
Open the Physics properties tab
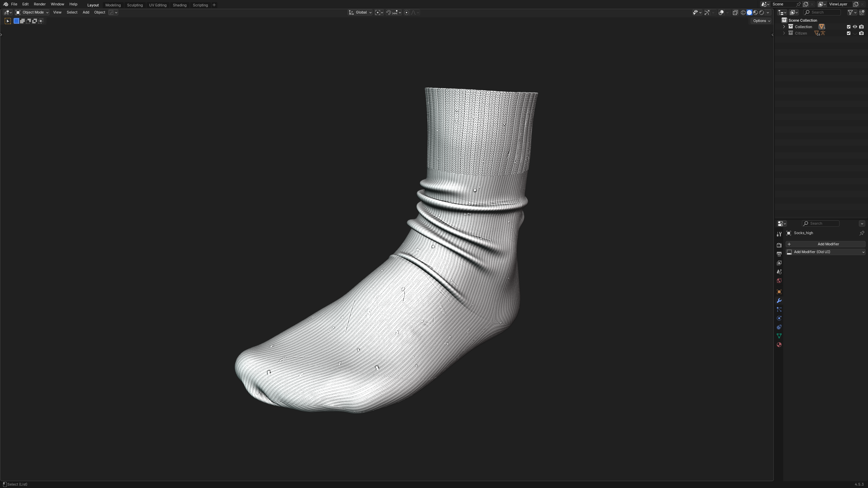pos(779,318)
